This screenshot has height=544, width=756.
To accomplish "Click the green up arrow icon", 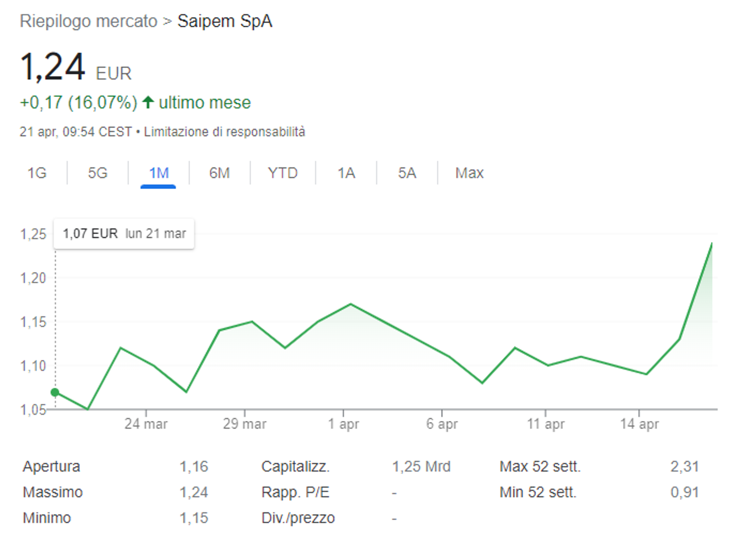I will point(148,102).
